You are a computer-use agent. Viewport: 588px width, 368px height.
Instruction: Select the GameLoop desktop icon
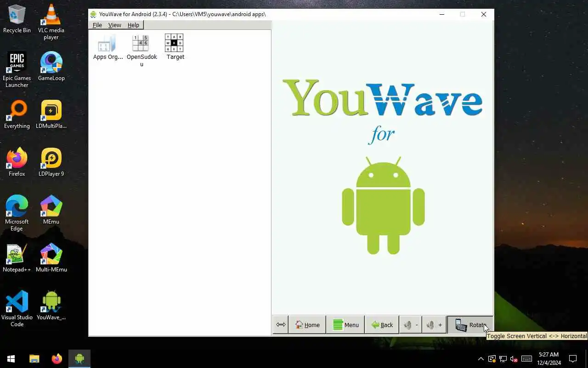click(x=51, y=67)
